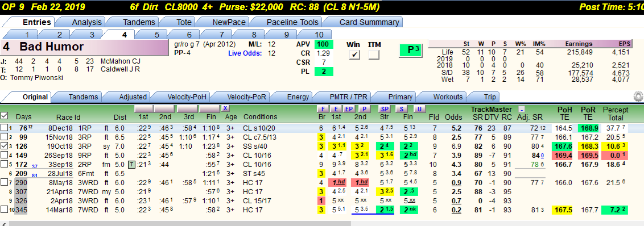This screenshot has height=226, width=644.
Task: Click the green APV 100 value box
Action: [324, 44]
